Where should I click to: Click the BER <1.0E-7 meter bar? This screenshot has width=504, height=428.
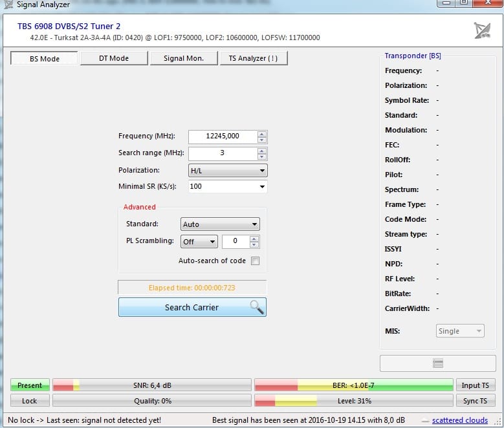point(354,385)
